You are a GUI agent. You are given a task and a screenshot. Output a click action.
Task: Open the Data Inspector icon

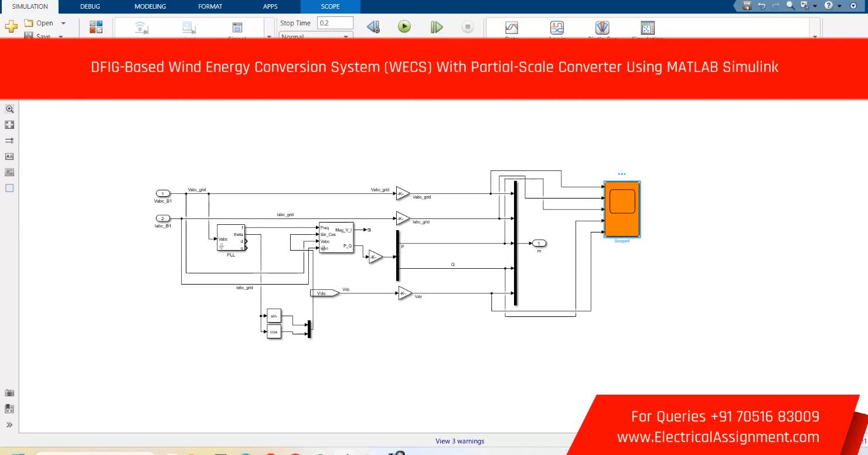tap(512, 28)
